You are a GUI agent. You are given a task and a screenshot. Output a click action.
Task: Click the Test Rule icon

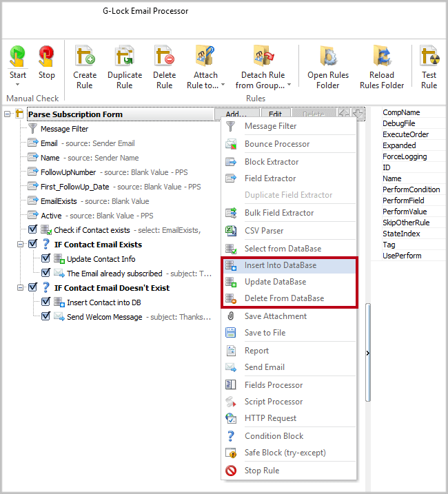tap(429, 55)
